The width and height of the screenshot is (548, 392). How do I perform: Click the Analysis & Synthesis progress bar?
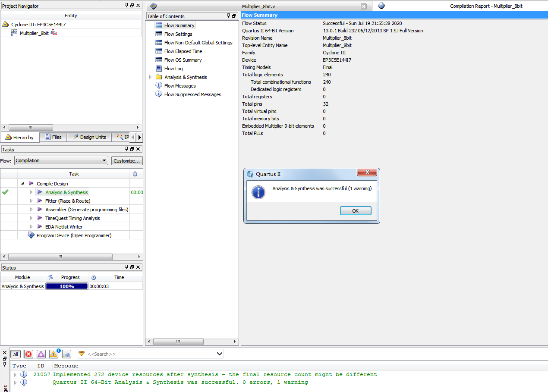pos(67,286)
